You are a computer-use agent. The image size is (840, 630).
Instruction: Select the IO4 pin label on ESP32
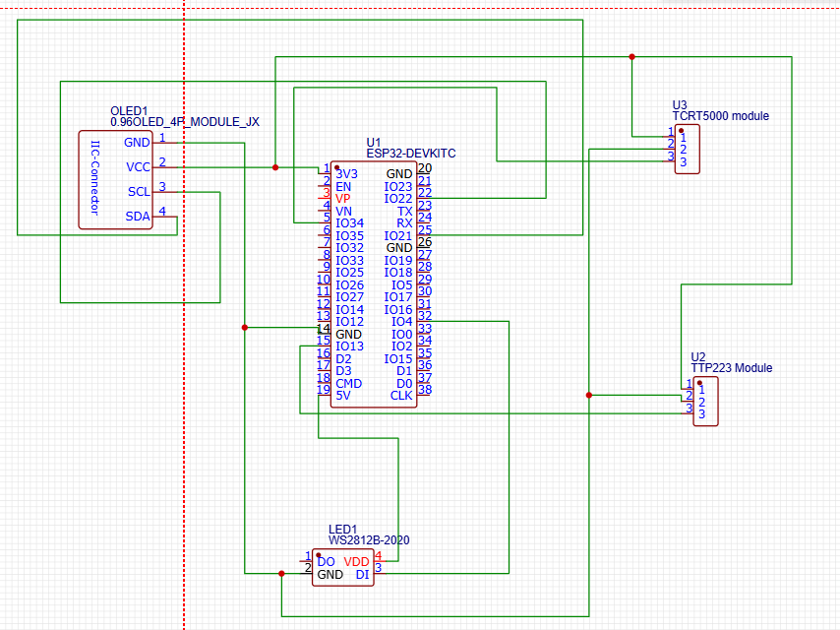pyautogui.click(x=401, y=322)
